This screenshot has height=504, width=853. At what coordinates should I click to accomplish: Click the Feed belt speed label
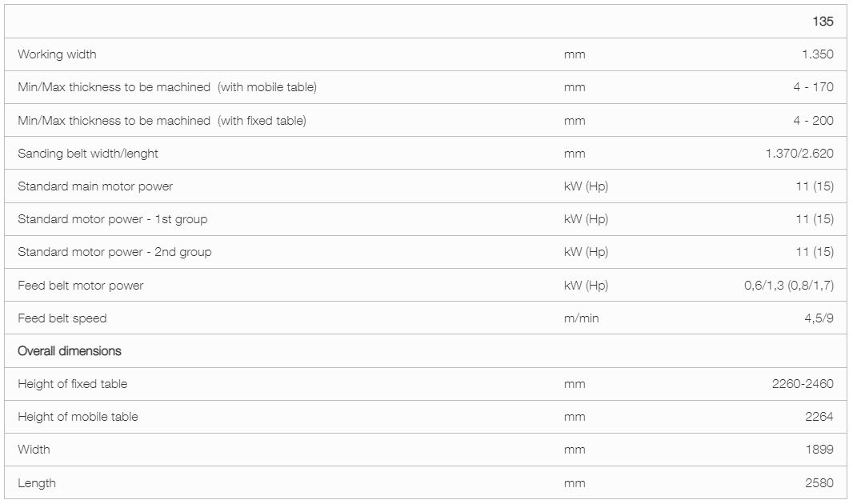click(62, 318)
